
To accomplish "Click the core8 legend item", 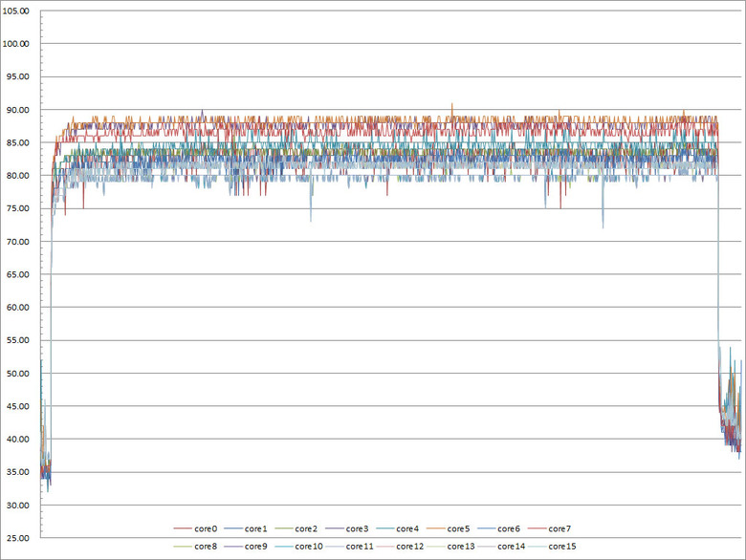I will point(195,547).
